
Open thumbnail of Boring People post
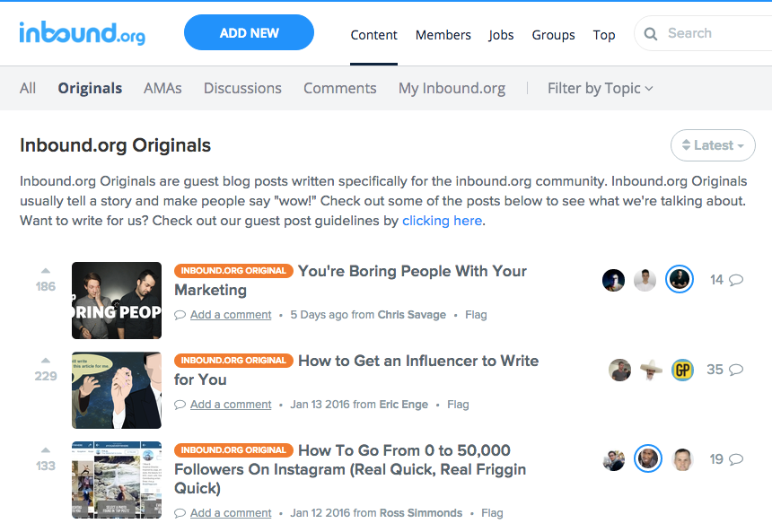point(117,301)
